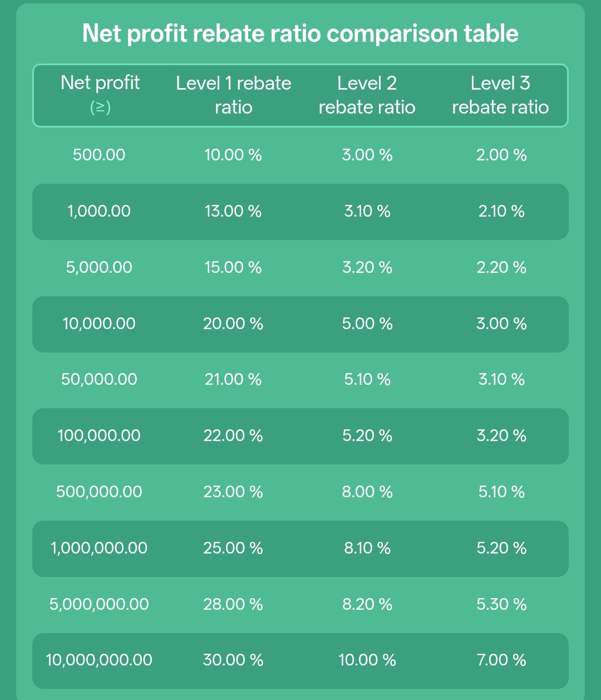Viewport: 601px width, 700px height.
Task: Select the Level 1 rebate ratio header
Action: 234,95
